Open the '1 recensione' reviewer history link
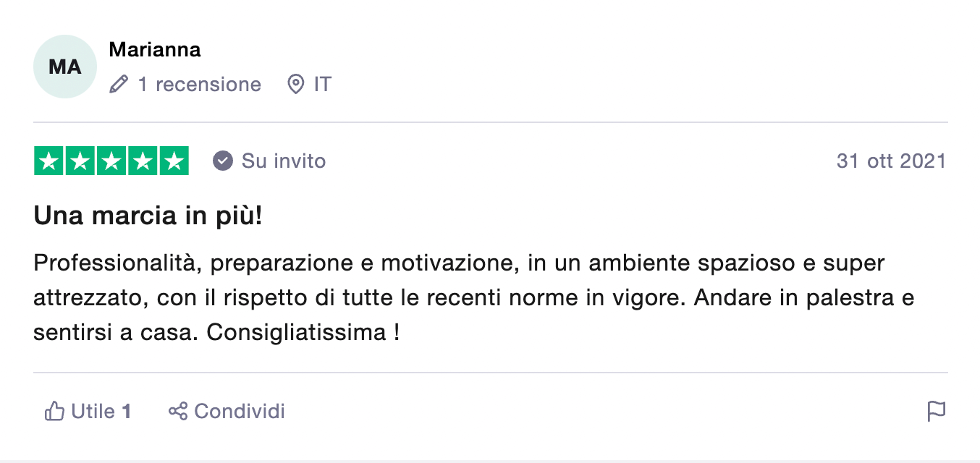 pyautogui.click(x=199, y=85)
